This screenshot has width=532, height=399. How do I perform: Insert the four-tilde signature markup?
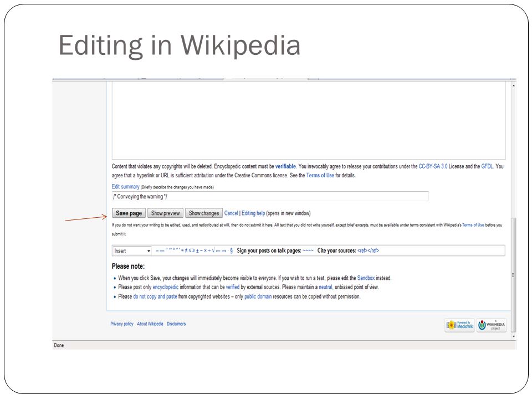[x=308, y=250]
